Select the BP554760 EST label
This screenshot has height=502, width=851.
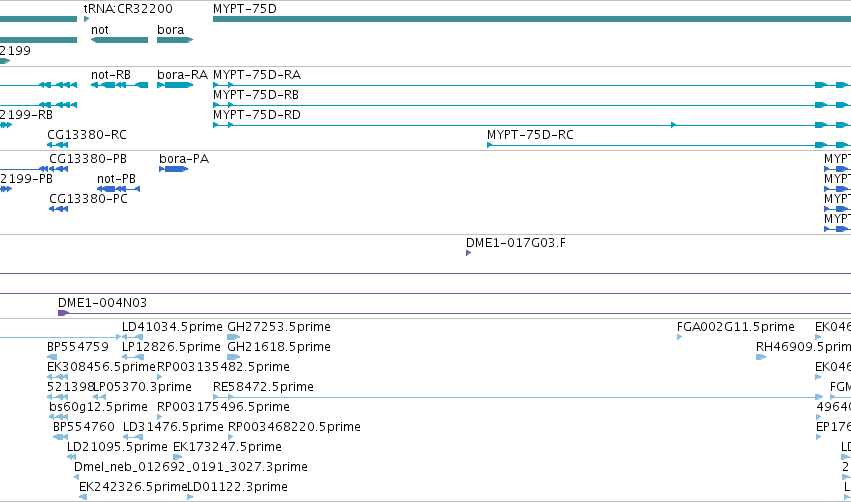(x=84, y=427)
